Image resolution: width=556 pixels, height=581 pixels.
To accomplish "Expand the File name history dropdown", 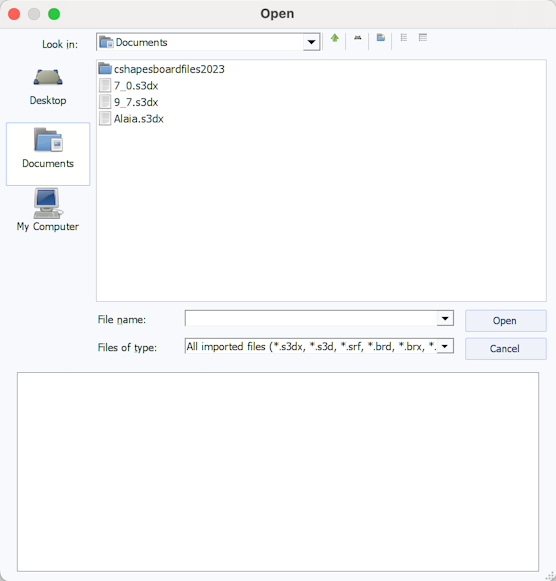I will coord(445,318).
